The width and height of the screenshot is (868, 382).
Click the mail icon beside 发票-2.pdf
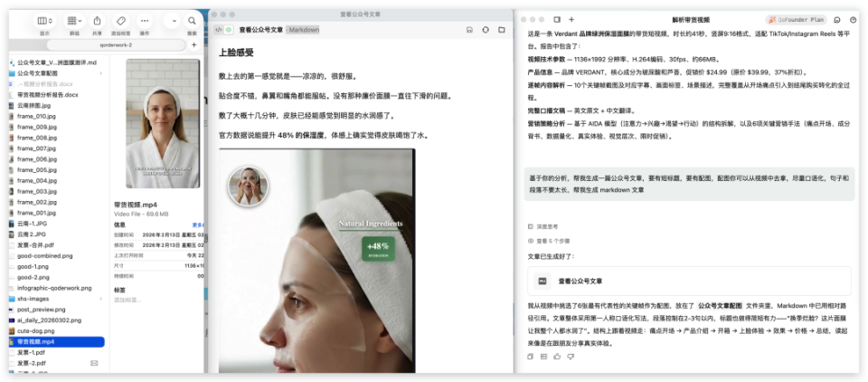(94, 363)
